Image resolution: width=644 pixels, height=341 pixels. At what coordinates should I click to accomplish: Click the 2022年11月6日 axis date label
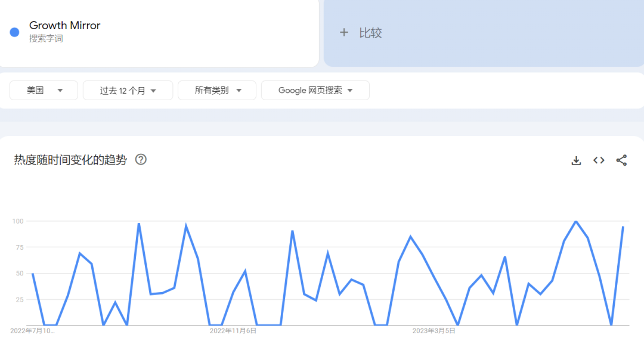click(233, 331)
